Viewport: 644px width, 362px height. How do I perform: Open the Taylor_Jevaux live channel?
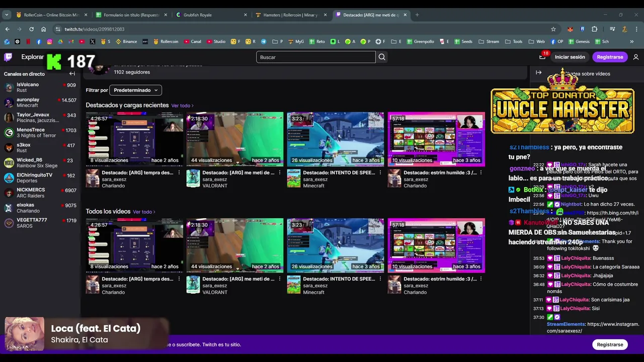point(40,118)
